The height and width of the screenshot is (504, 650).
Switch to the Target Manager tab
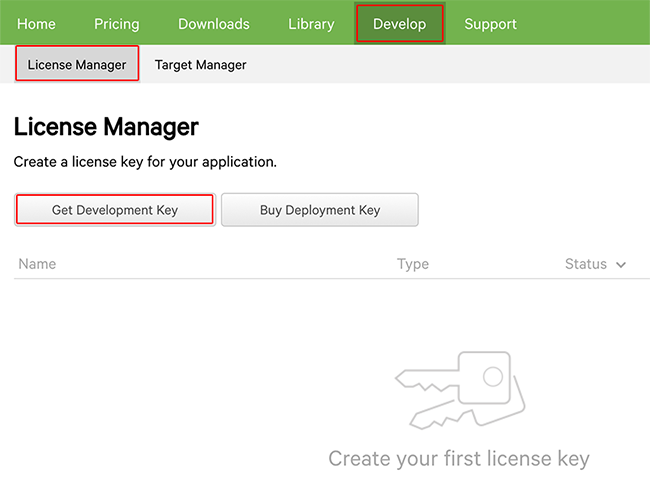point(200,65)
